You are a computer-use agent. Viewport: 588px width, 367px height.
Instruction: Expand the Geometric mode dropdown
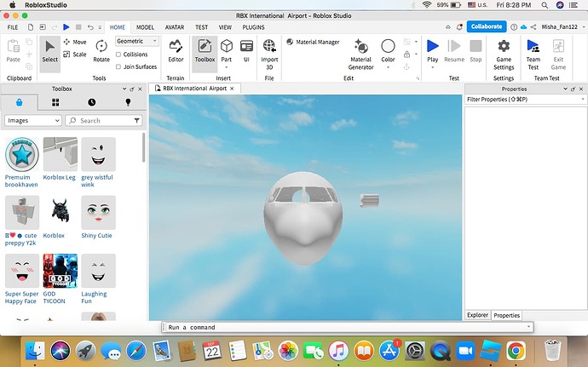[137, 41]
